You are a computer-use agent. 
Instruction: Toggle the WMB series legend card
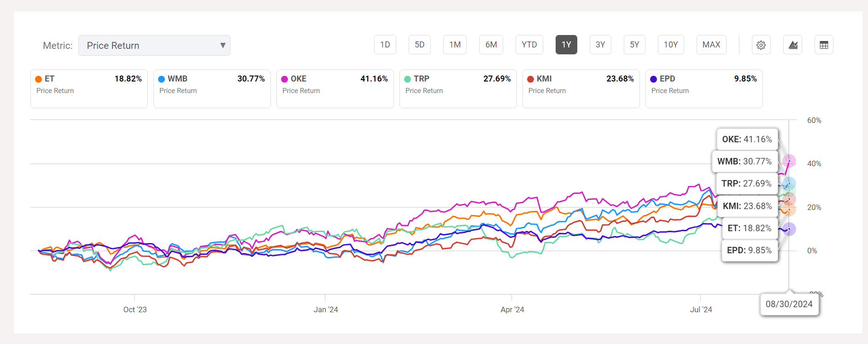click(x=211, y=88)
